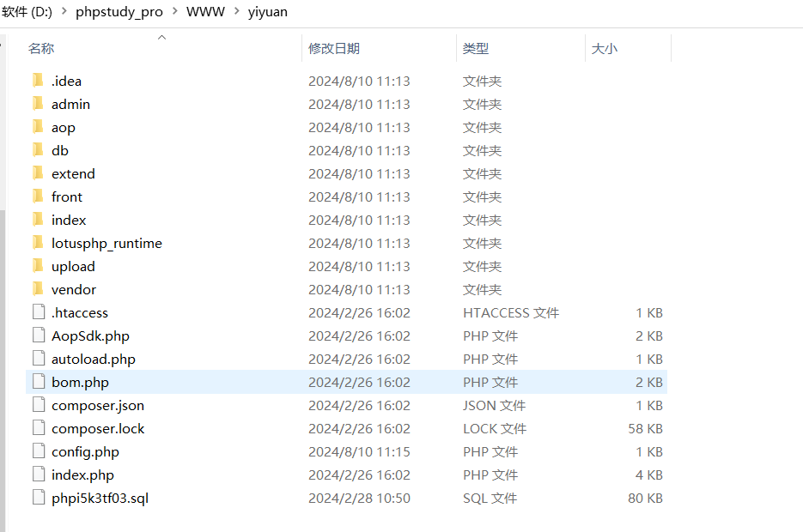
Task: Navigate to phpstudy_pro breadcrumb
Action: coord(119,11)
